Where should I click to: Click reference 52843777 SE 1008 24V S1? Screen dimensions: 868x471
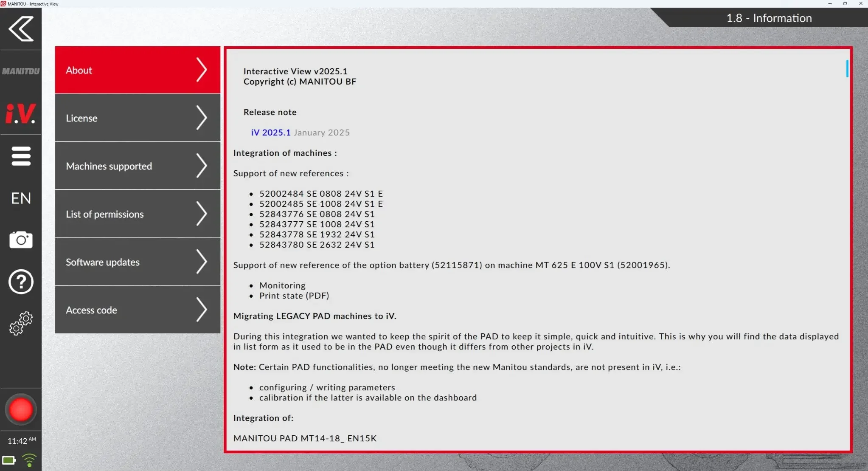(317, 224)
